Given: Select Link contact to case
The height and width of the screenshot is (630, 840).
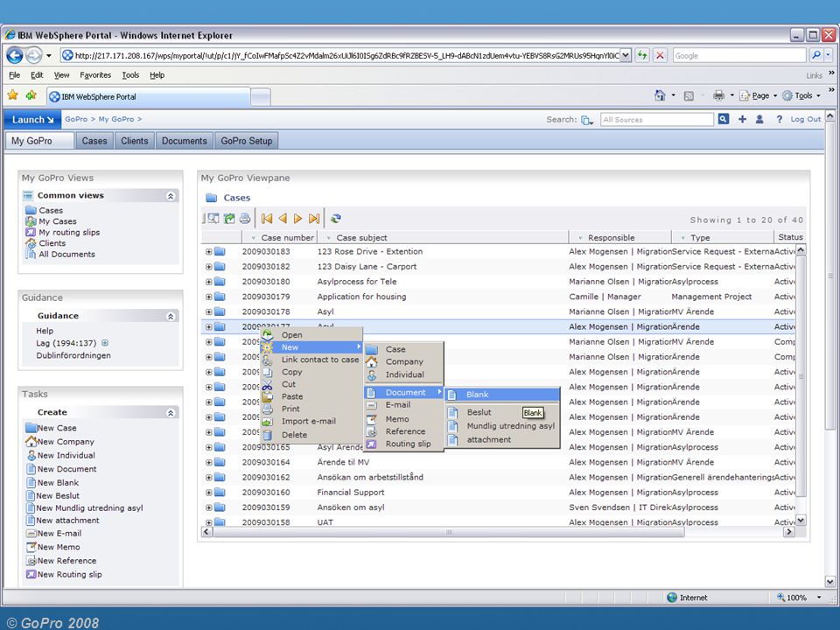Looking at the screenshot, I should [x=320, y=360].
